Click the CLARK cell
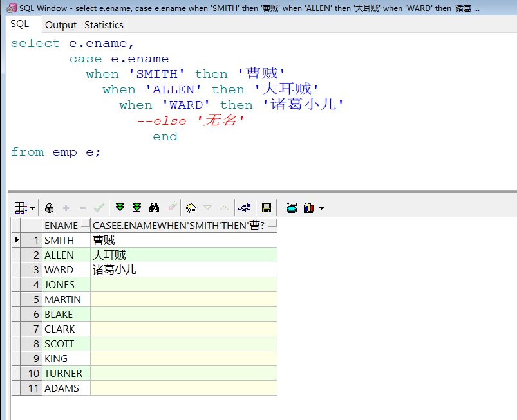 [x=66, y=329]
